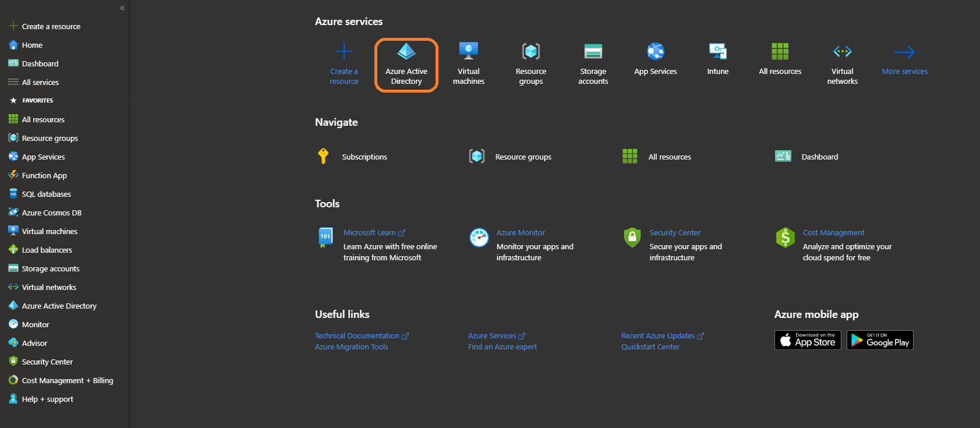Navigate to Subscriptions key icon

(x=324, y=156)
